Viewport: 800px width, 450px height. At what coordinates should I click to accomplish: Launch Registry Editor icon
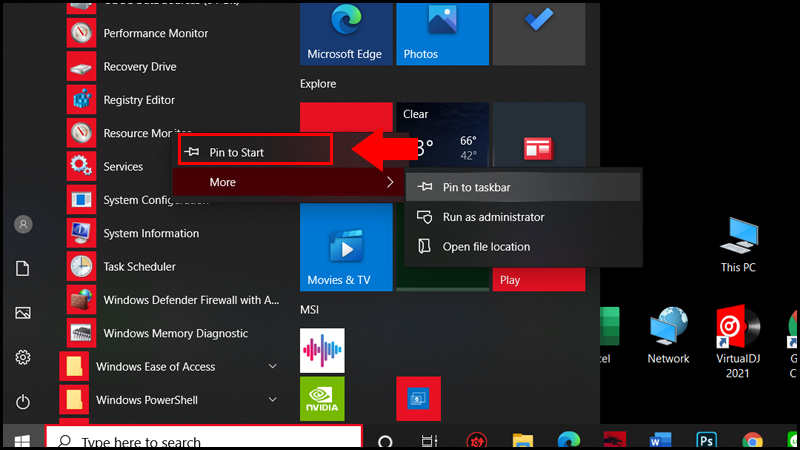(81, 100)
